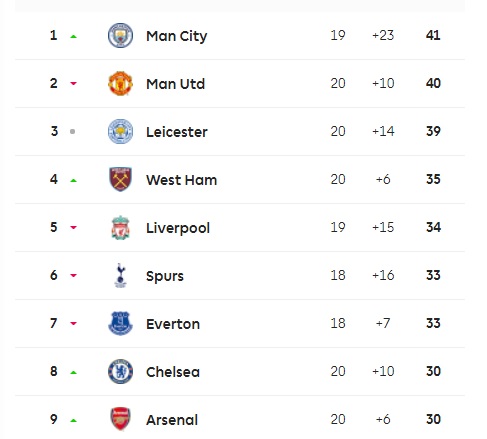The image size is (487, 439).
Task: Click the Arsenal cannon crest
Action: 120,419
